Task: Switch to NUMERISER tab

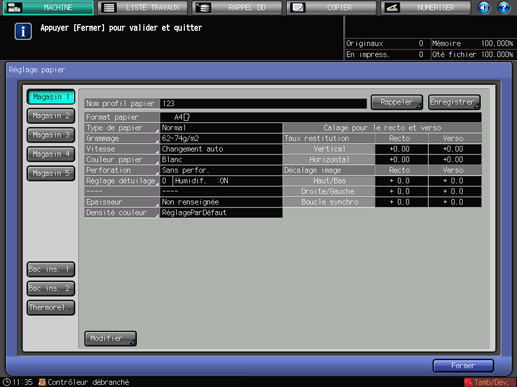Action: coord(426,8)
